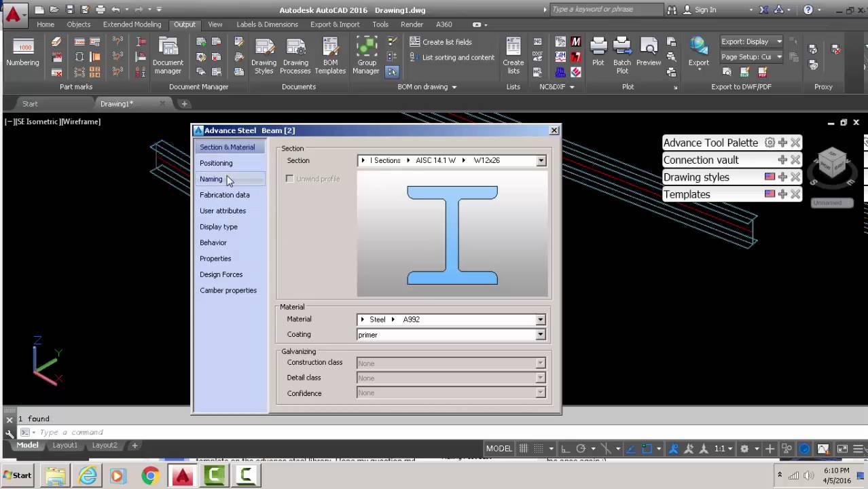Image resolution: width=868 pixels, height=489 pixels.
Task: Click the export to PDF icon
Action: [762, 71]
